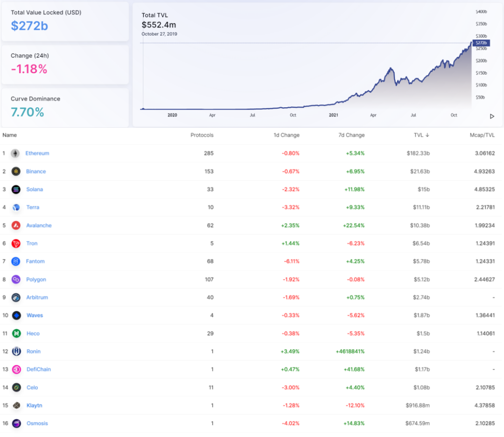This screenshot has height=437, width=504.
Task: Click Klaytn's $916.88m TVL cell
Action: (x=418, y=405)
